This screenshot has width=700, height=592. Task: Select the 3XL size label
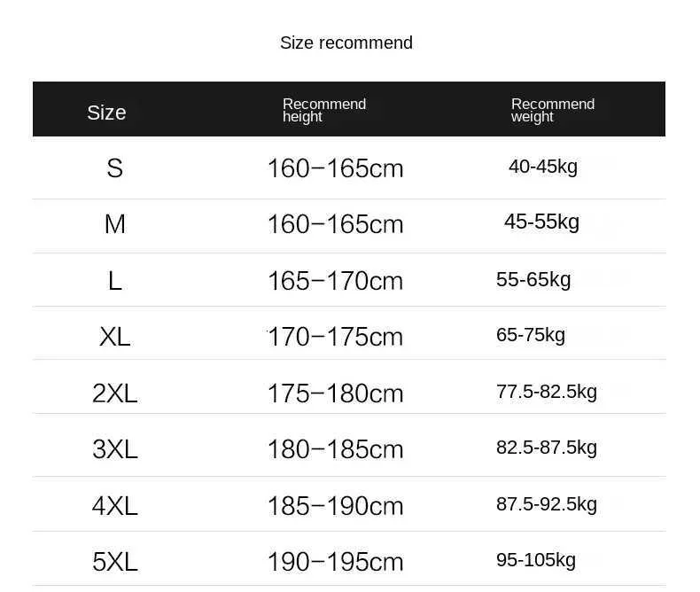114,449
